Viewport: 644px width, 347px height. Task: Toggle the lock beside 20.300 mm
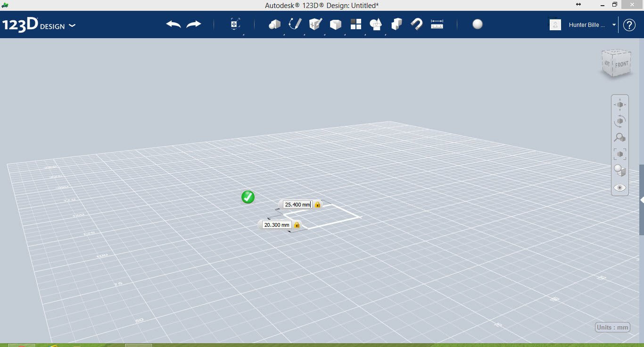click(x=297, y=225)
